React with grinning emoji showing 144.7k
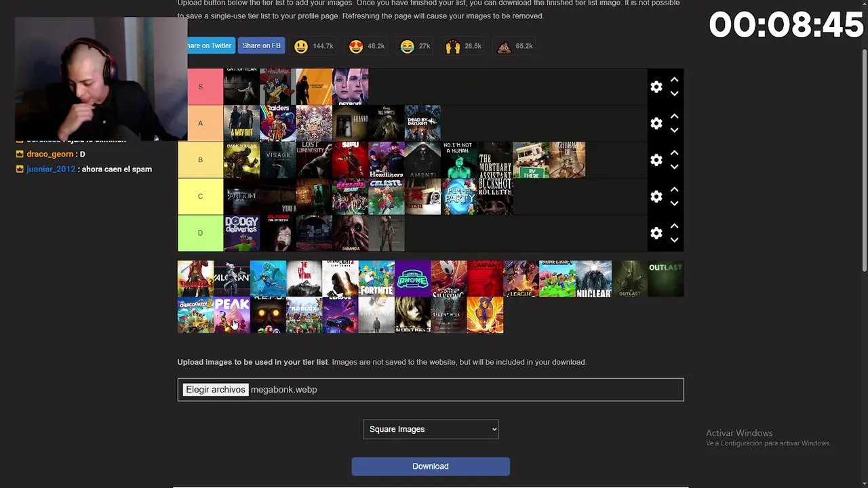Viewport: 868px width, 488px height. click(314, 46)
